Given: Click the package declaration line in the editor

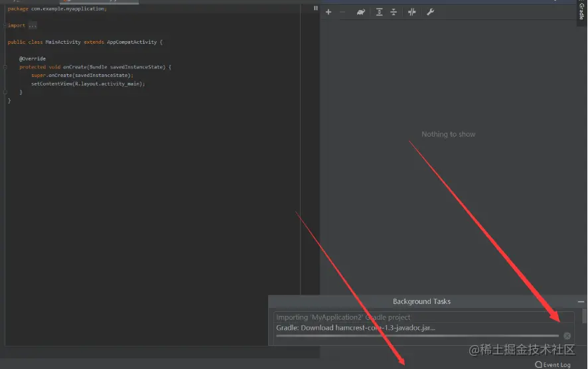Looking at the screenshot, I should 57,9.
